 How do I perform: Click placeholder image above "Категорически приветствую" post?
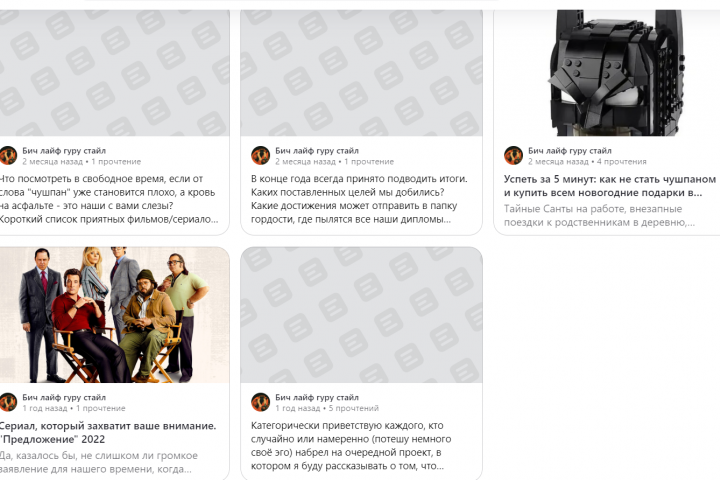click(x=361, y=315)
